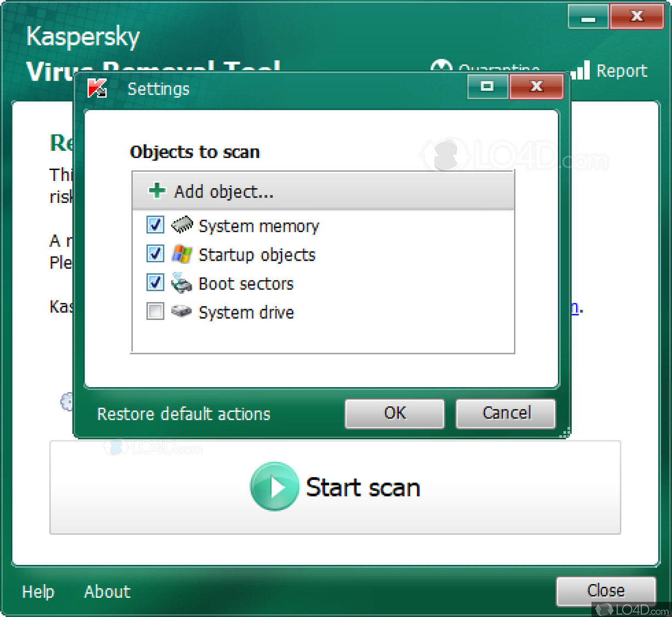Screen dimensions: 672x617
Task: Click the Report bar chart icon
Action: click(580, 70)
